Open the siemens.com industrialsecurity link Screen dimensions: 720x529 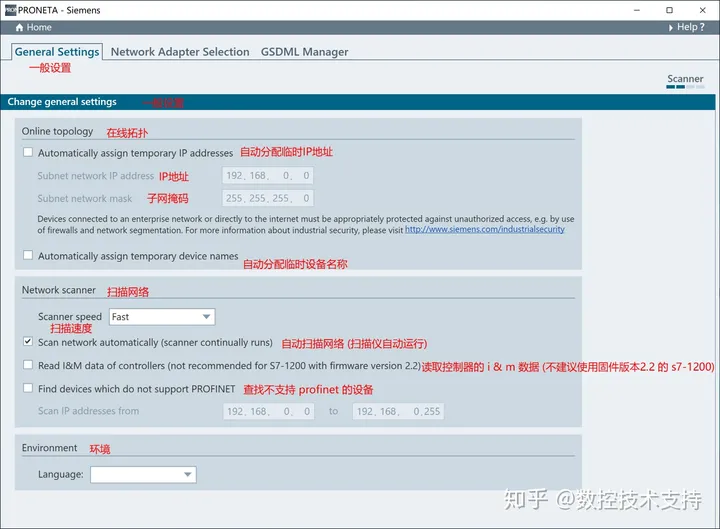tap(484, 230)
